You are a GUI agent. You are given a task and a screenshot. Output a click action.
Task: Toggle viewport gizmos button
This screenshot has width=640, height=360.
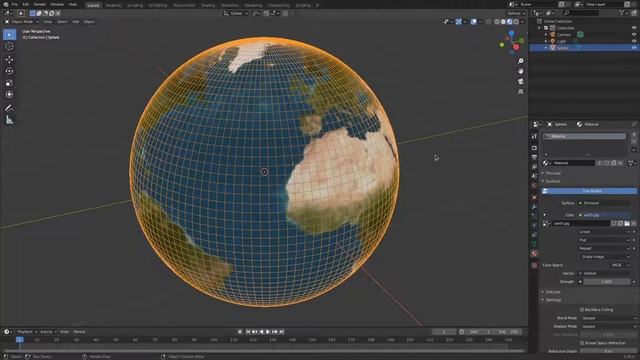coord(459,22)
